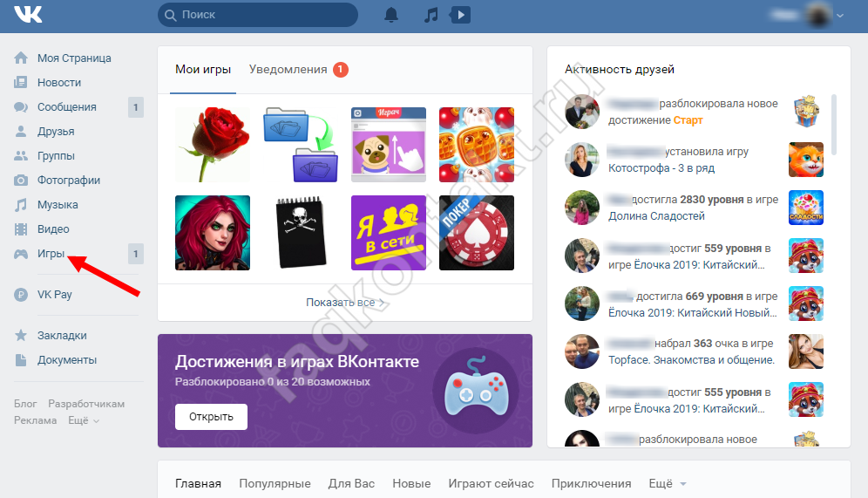Click the person icon beside Друзья

(21, 132)
